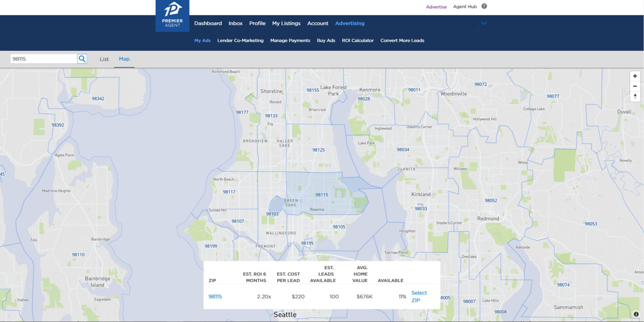644x322 pixels.
Task: Click the 2.20x ROI value
Action: tap(264, 297)
